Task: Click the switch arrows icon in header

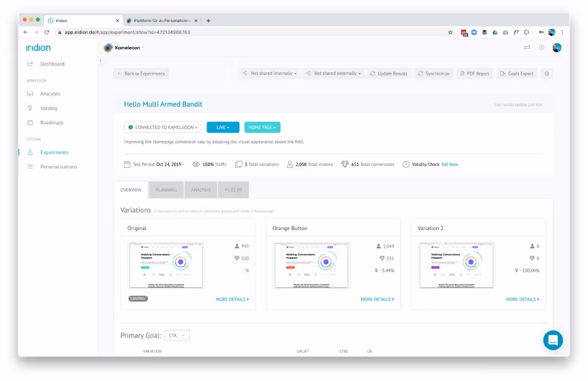Action: [x=527, y=47]
